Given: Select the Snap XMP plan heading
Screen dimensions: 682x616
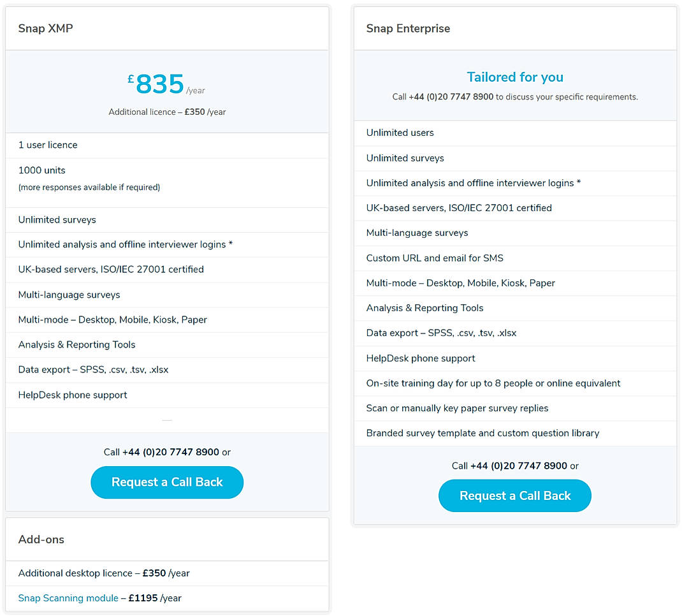Looking at the screenshot, I should coord(45,28).
